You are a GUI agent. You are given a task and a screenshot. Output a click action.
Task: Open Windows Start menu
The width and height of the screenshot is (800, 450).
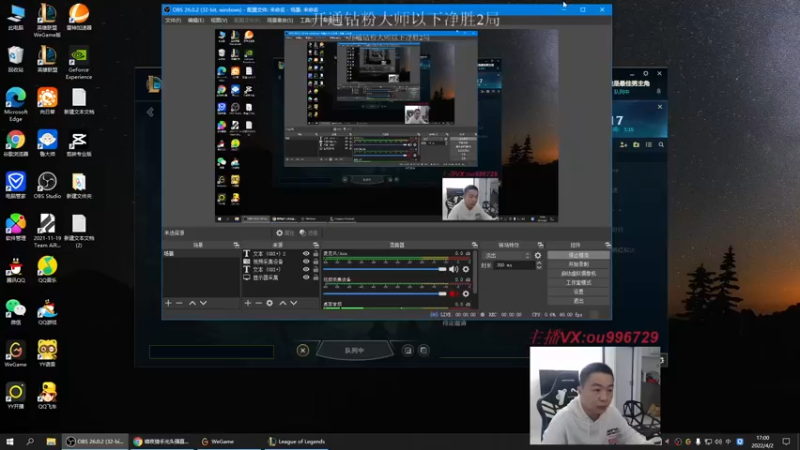[x=9, y=441]
